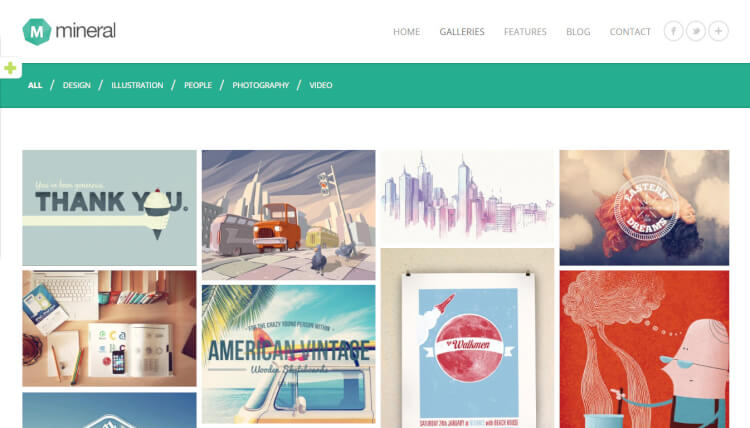
Task: Open the American Vintage thumbnail
Action: click(289, 354)
